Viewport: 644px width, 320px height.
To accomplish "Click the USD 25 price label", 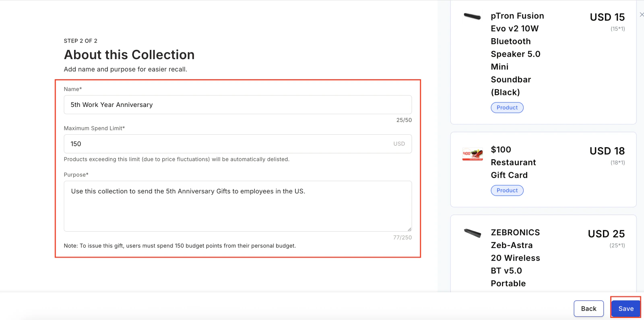I will [606, 234].
